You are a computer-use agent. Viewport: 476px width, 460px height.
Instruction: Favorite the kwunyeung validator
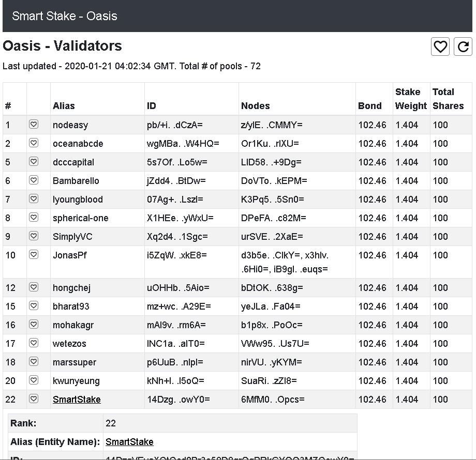click(x=34, y=380)
